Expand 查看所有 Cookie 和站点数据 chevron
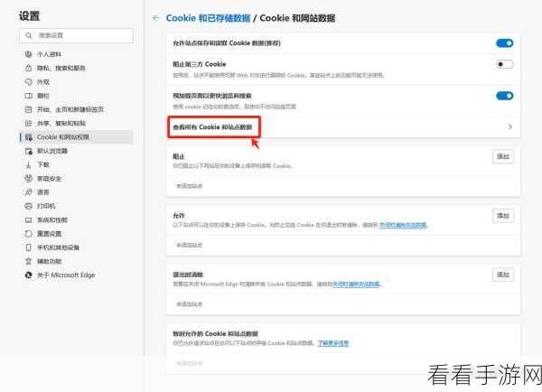This screenshot has width=542, height=392. pos(509,126)
